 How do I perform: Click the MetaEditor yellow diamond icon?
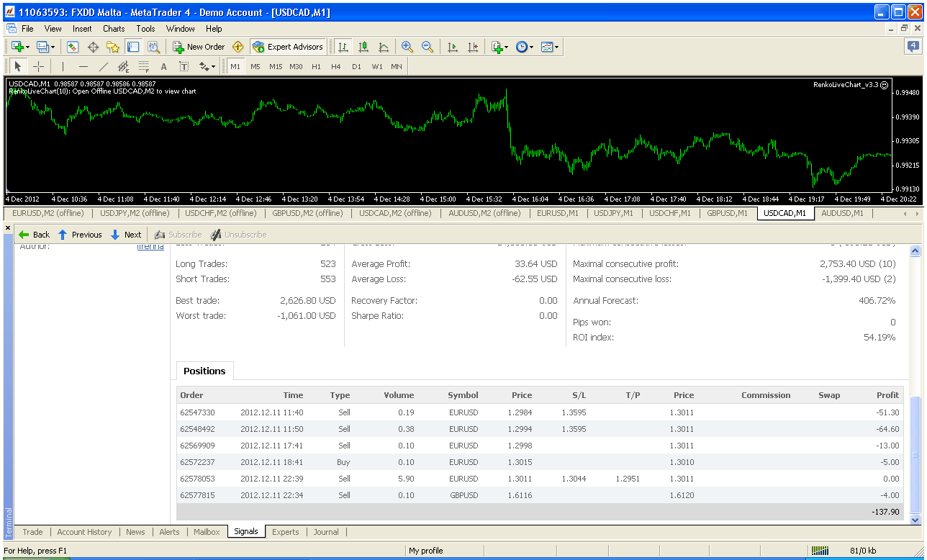[238, 47]
